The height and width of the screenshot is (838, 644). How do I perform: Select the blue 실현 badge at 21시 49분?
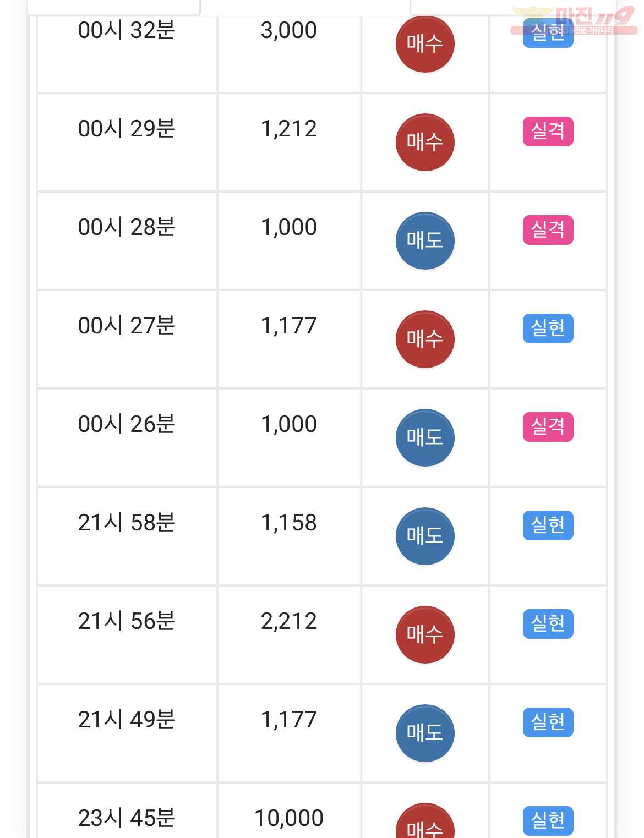[x=548, y=722]
